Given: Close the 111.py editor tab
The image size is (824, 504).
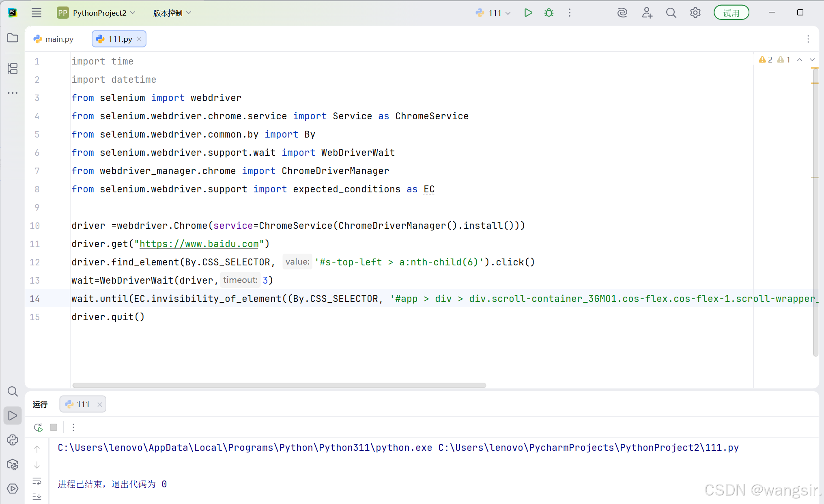Looking at the screenshot, I should pyautogui.click(x=139, y=39).
